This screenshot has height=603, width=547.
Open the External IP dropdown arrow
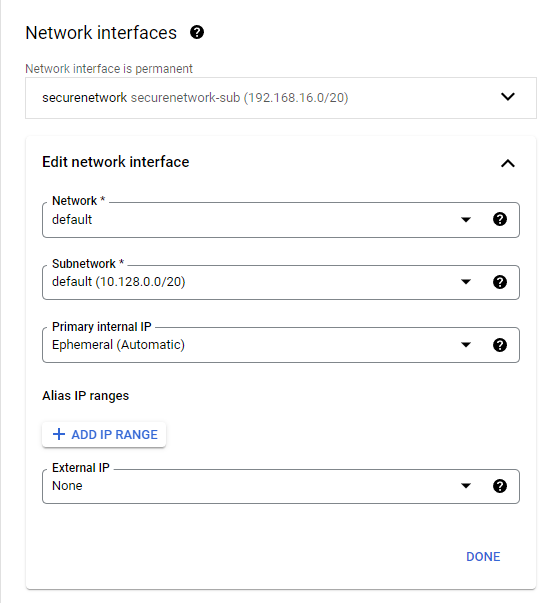[x=466, y=486]
